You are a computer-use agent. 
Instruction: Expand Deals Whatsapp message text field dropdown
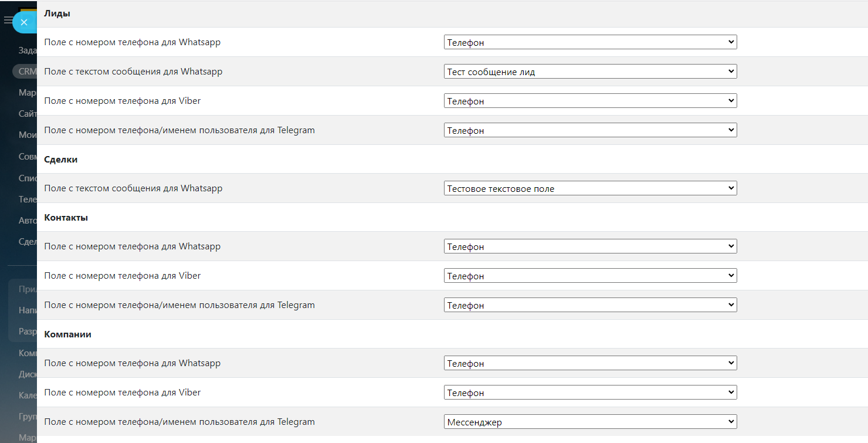pos(590,188)
